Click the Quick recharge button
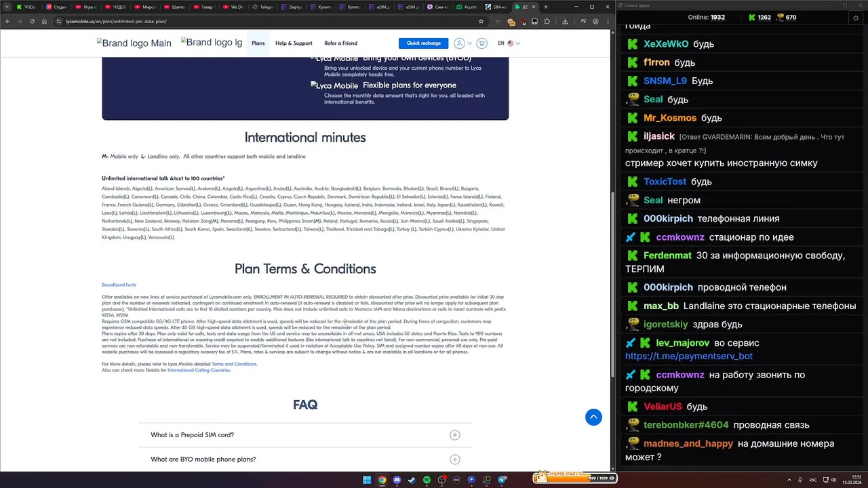 (x=423, y=43)
